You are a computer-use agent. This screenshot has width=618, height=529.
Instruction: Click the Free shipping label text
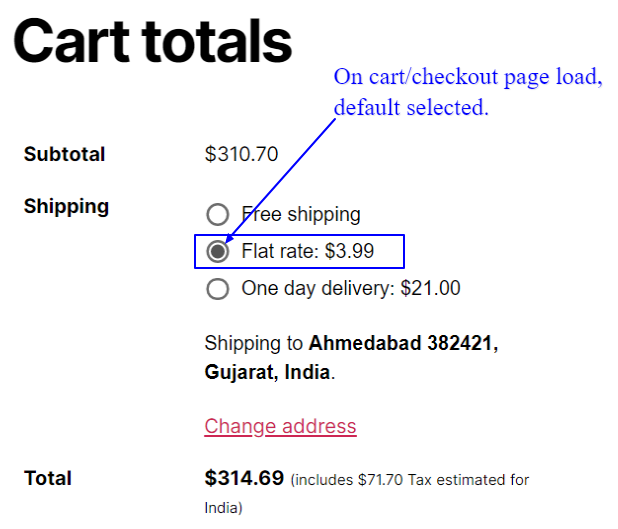tap(301, 214)
